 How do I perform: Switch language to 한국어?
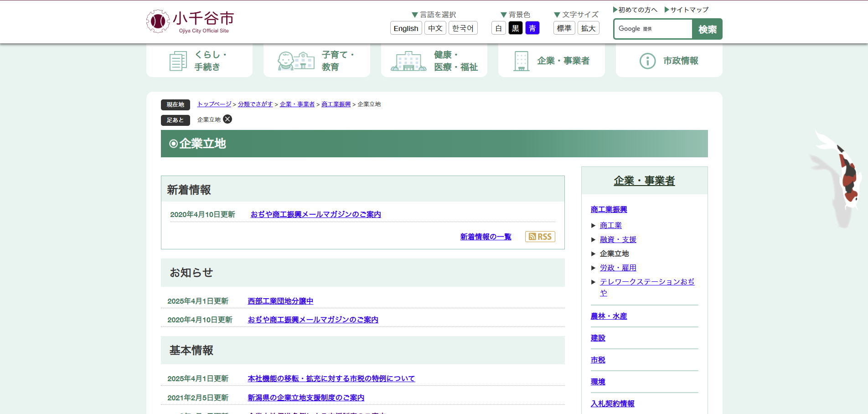pyautogui.click(x=463, y=28)
